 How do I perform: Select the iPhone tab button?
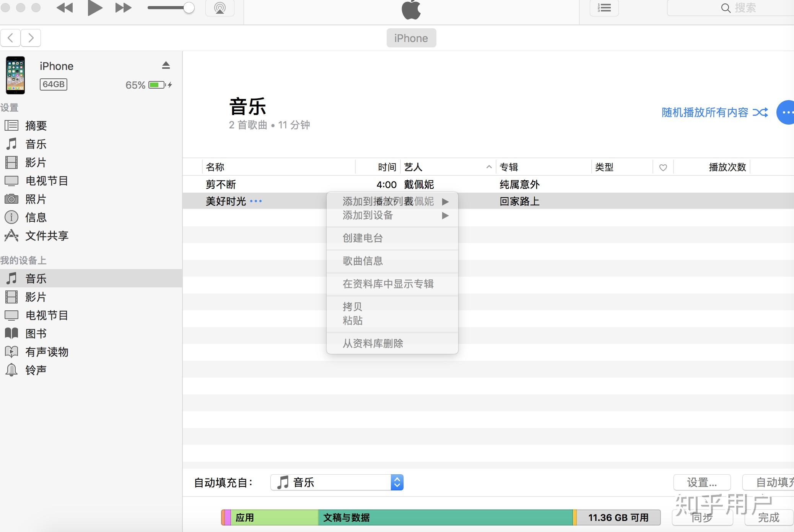[411, 38]
